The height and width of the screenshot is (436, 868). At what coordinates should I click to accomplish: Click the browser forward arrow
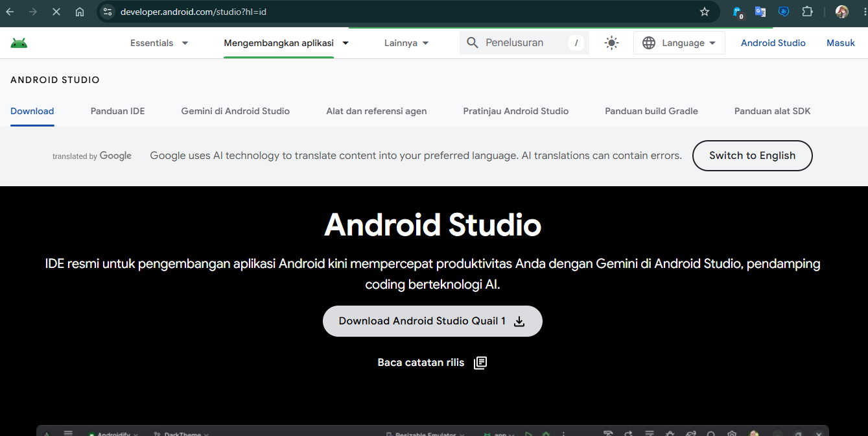point(33,12)
